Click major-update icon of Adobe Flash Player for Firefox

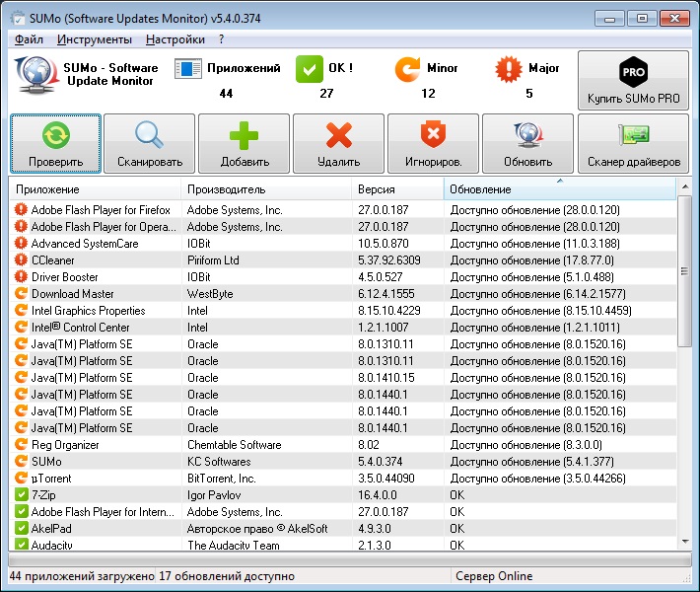point(21,209)
